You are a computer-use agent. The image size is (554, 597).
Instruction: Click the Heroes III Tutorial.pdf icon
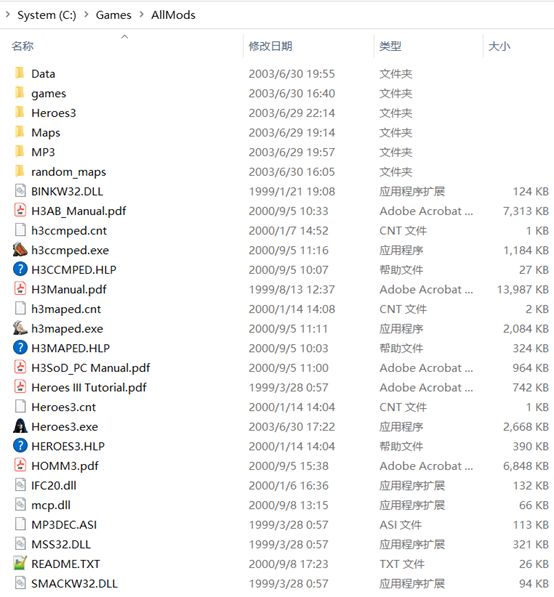click(20, 387)
